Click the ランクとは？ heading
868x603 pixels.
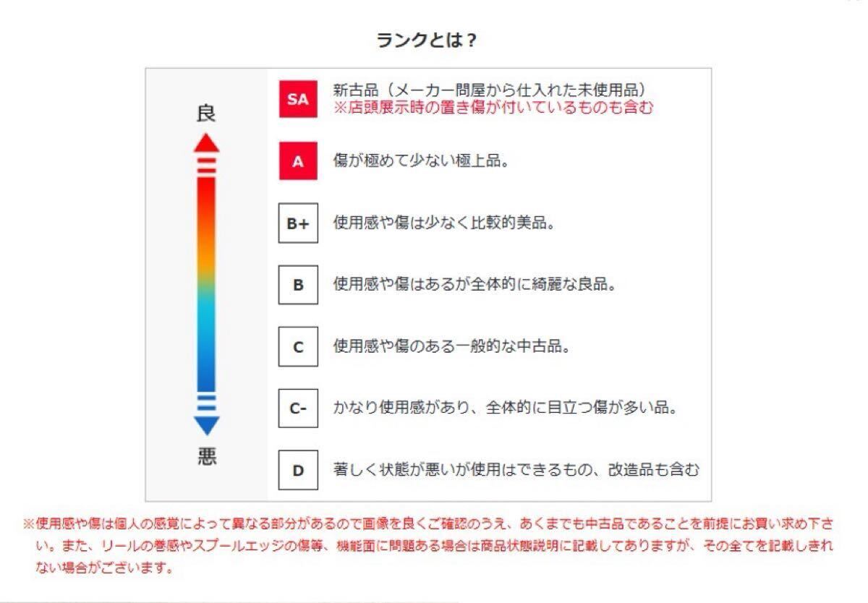coord(427,40)
